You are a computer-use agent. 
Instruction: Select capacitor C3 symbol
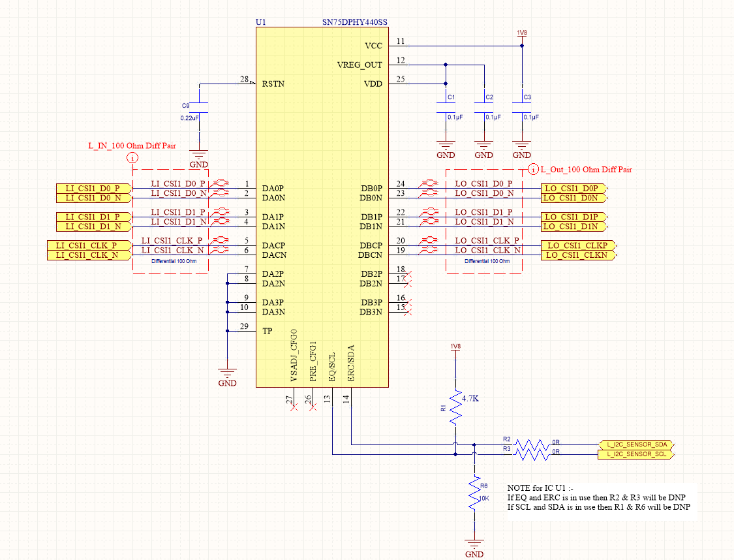point(521,108)
